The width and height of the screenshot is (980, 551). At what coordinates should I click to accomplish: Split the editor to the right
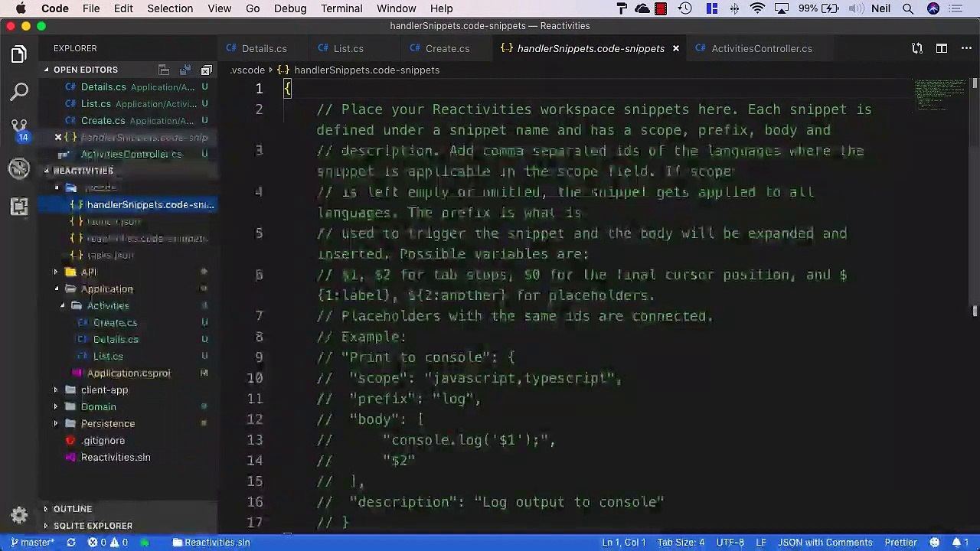pos(942,48)
